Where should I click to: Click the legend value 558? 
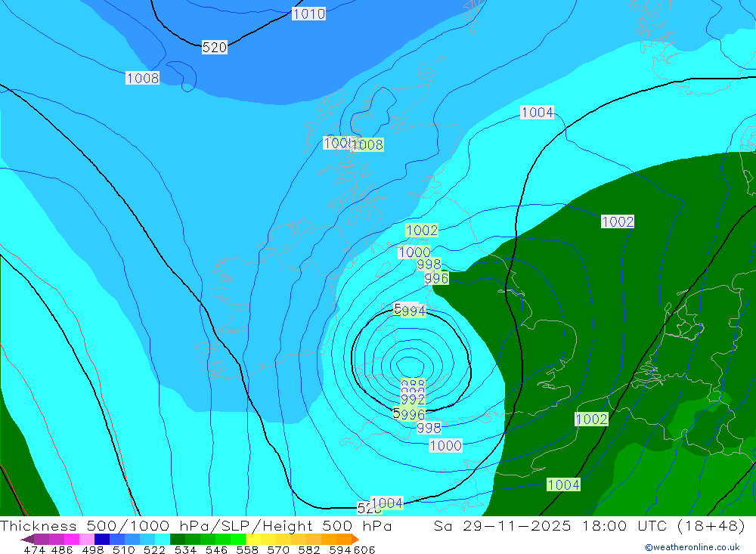[x=247, y=549]
